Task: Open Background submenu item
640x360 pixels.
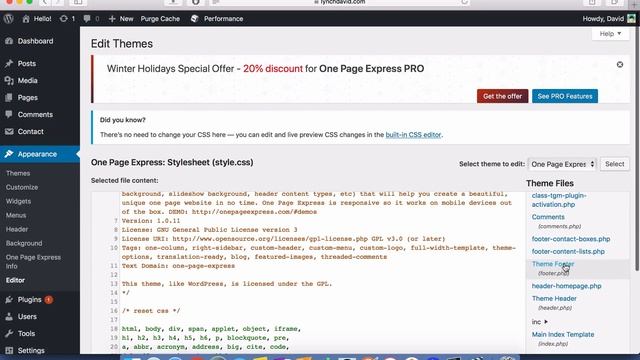Action: [x=24, y=243]
